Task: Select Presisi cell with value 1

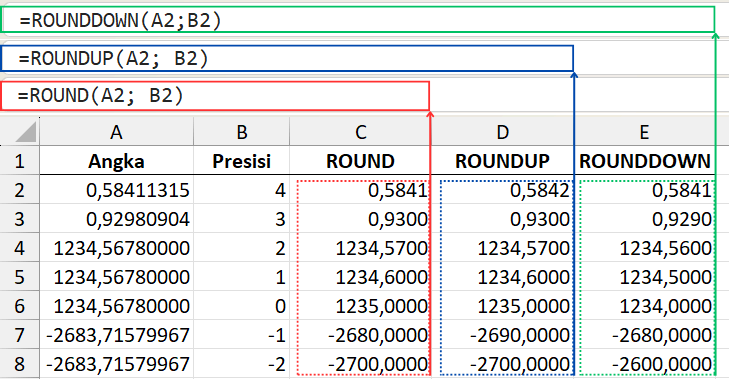Action: tap(241, 277)
